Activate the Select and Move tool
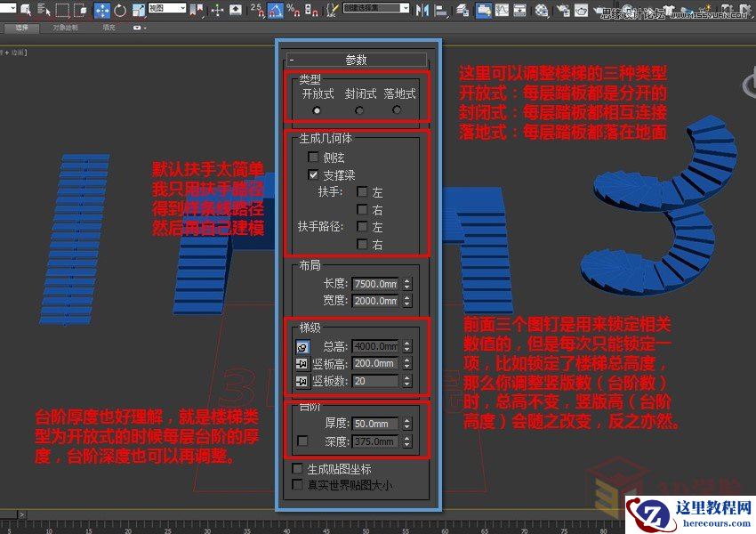This screenshot has width=756, height=534. pyautogui.click(x=104, y=10)
